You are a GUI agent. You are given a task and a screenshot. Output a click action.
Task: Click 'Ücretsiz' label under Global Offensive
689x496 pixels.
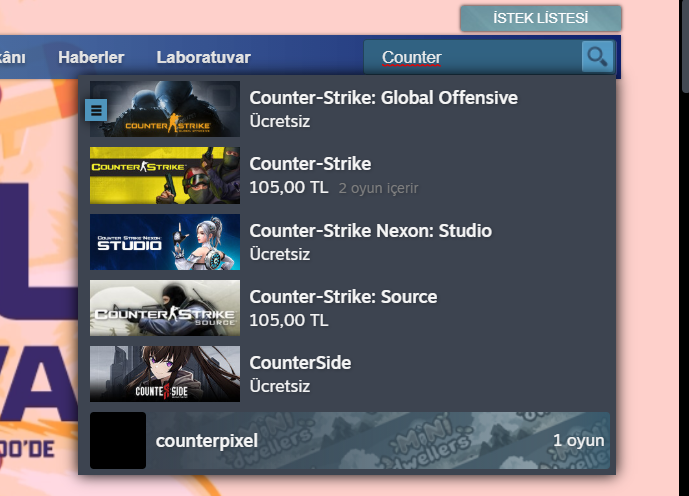pos(279,121)
